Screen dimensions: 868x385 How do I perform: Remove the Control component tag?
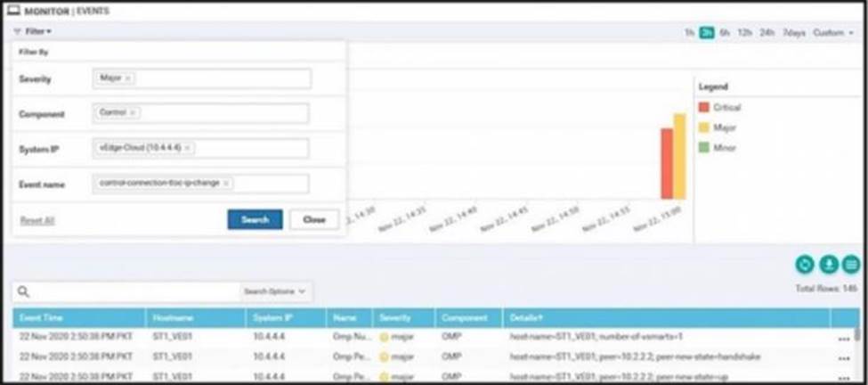point(133,112)
